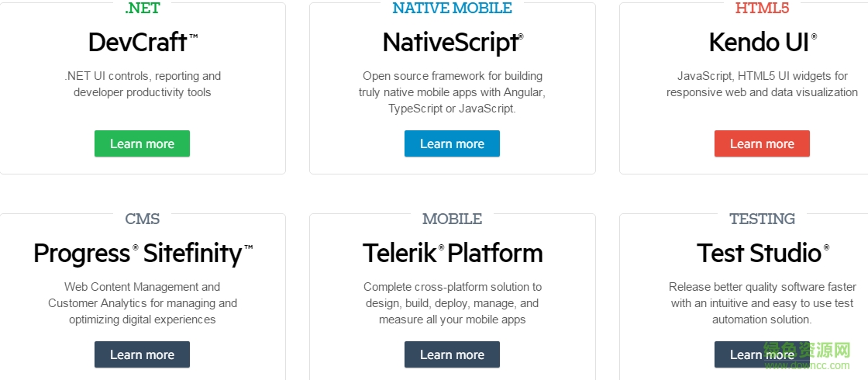The height and width of the screenshot is (380, 868).
Task: Click the TESTING category label
Action: pyautogui.click(x=762, y=219)
